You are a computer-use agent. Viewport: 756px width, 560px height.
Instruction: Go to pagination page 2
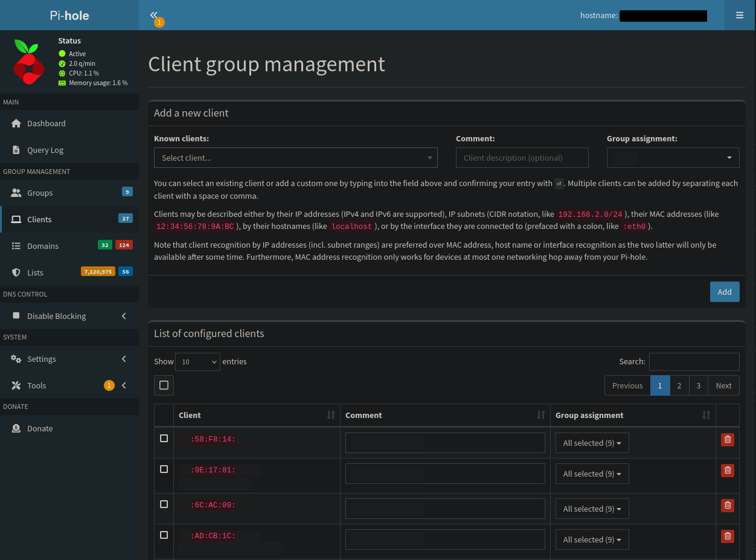pos(679,385)
